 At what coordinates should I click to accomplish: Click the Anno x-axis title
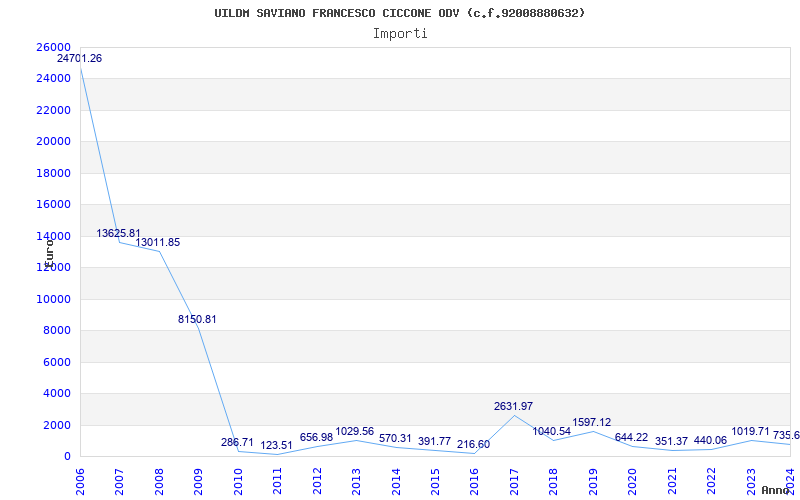pyautogui.click(x=776, y=490)
